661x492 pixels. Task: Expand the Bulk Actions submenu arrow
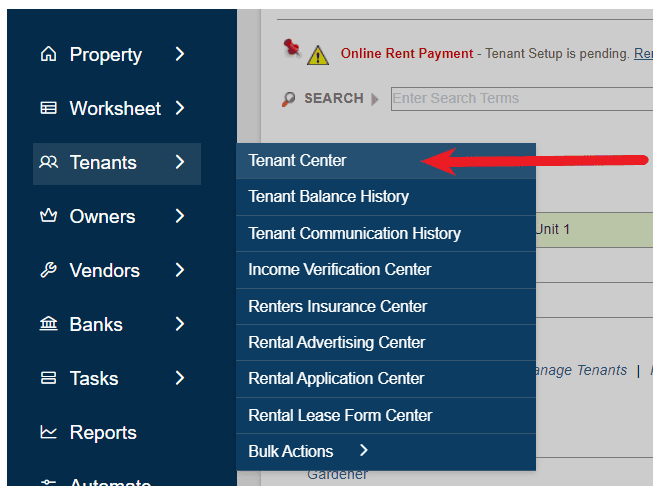click(364, 451)
